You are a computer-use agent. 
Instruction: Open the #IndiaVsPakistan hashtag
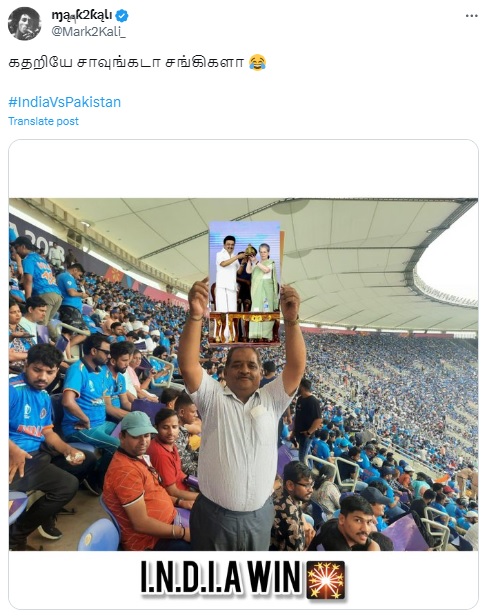pos(64,102)
